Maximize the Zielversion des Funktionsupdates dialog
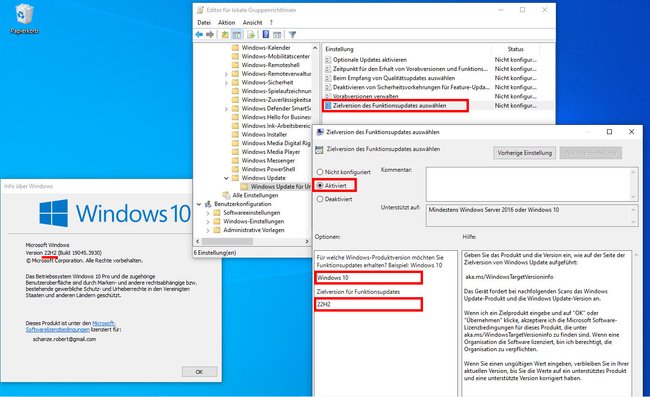The width and height of the screenshot is (650, 397). [x=609, y=132]
